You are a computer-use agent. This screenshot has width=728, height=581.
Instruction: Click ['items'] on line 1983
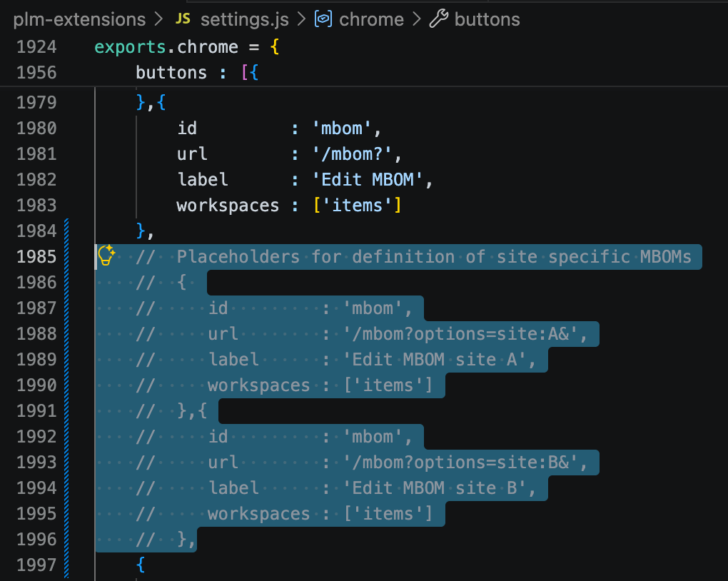(x=357, y=206)
